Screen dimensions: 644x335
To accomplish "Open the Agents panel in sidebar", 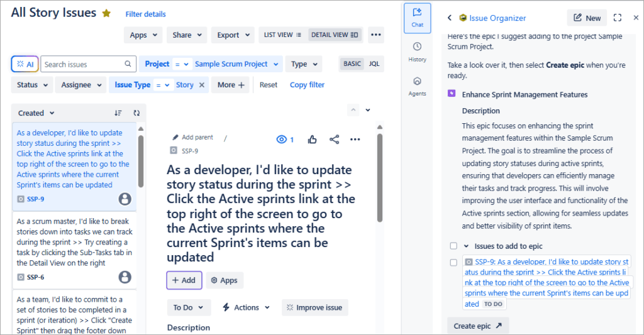I will click(417, 86).
